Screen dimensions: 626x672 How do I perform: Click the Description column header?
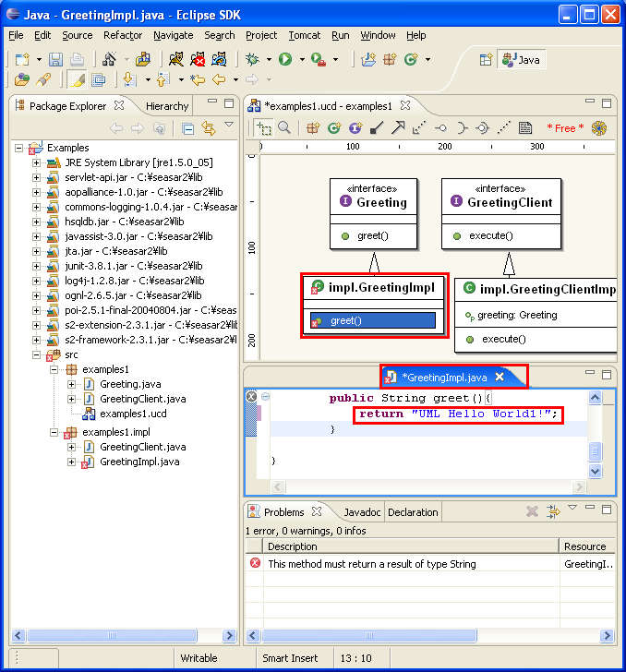click(x=292, y=546)
